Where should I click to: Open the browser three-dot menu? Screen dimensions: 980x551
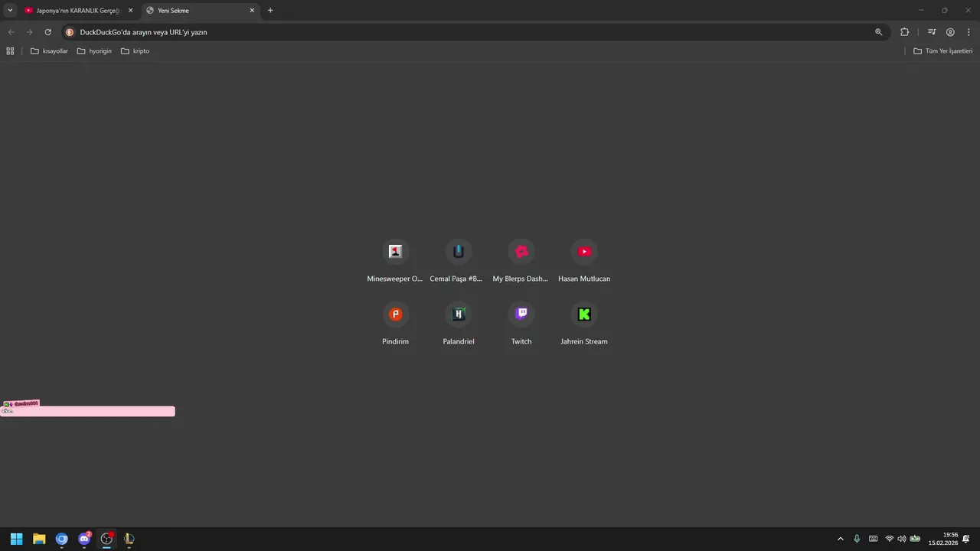point(969,32)
